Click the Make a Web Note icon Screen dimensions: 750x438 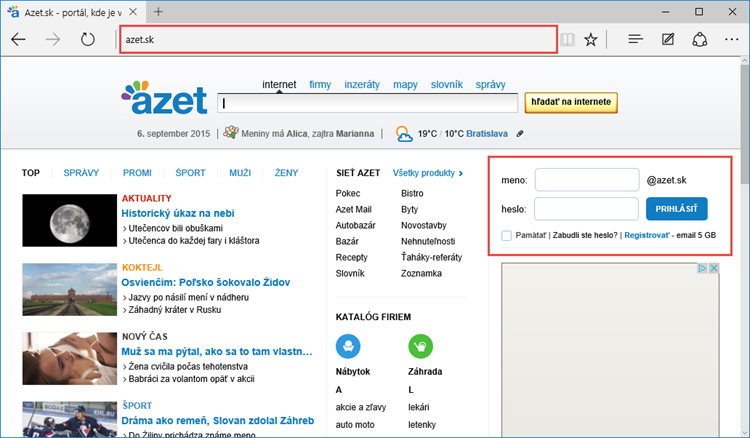(x=668, y=40)
